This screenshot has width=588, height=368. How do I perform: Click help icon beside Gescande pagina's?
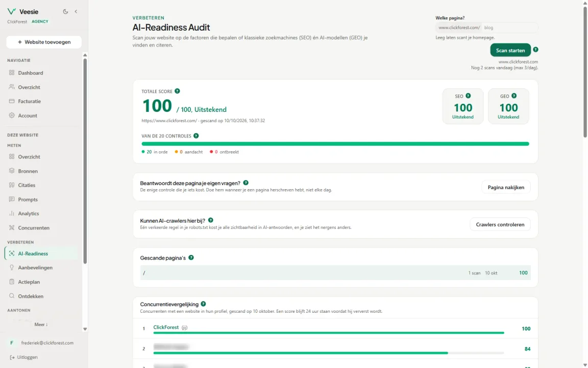point(191,258)
